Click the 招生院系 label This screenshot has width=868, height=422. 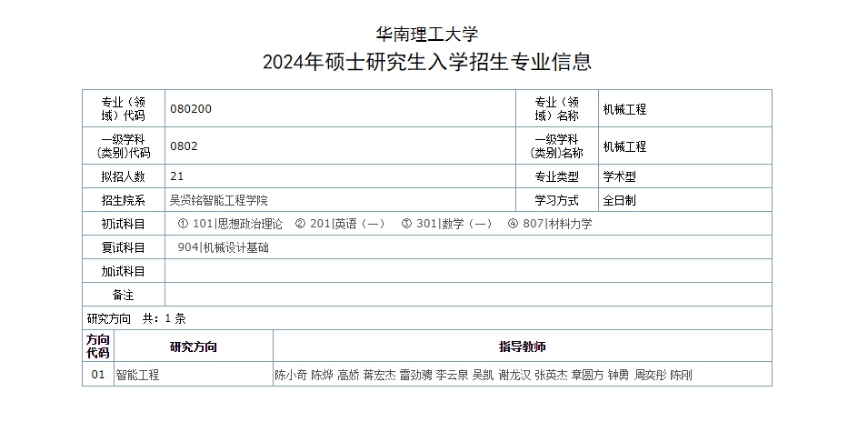(x=123, y=200)
